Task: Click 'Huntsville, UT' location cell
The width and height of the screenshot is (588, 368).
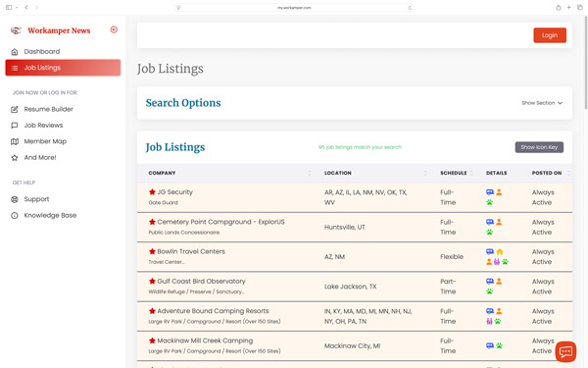Action: pos(344,228)
